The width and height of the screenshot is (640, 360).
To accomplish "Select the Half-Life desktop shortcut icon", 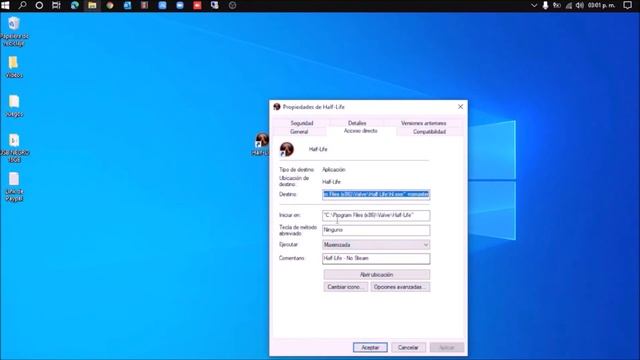I will point(261,144).
